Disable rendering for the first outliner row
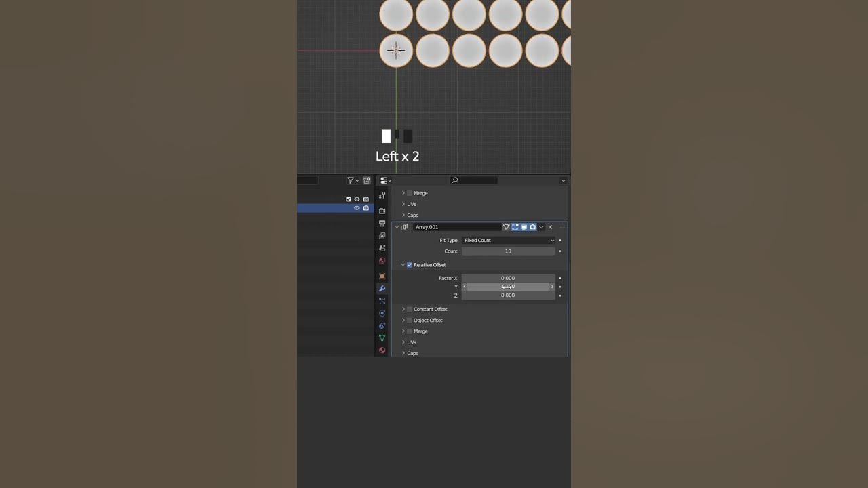 [366, 199]
